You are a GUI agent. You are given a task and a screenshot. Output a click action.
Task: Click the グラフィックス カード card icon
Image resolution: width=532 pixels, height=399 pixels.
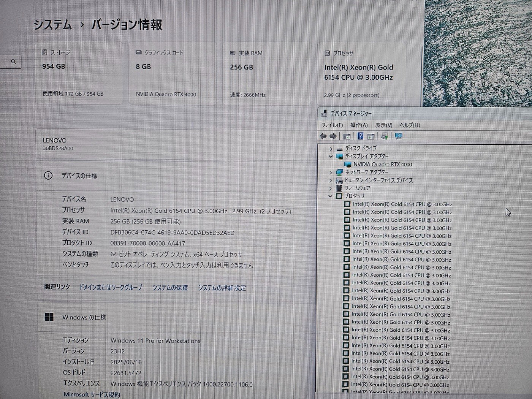pos(139,52)
